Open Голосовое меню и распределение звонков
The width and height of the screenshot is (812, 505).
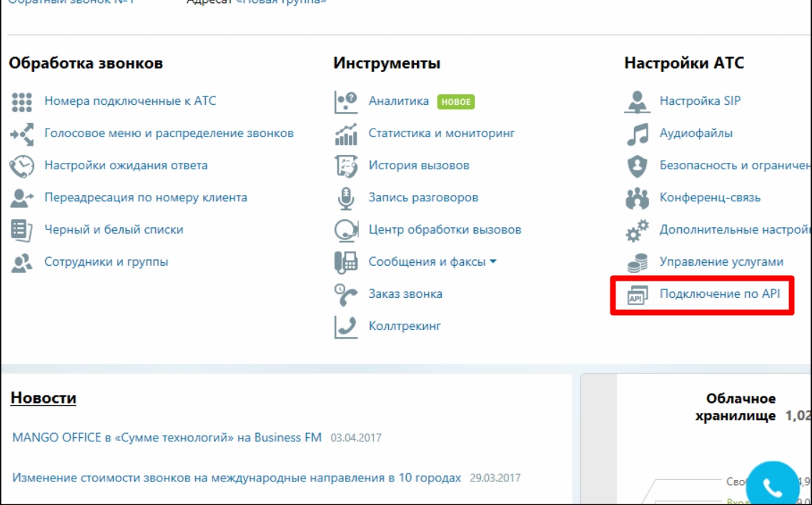pyautogui.click(x=169, y=134)
